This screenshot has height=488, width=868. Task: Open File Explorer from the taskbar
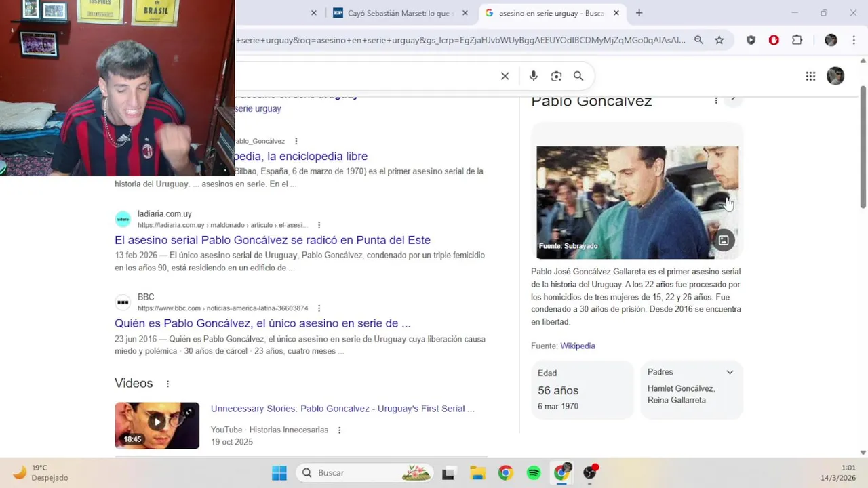point(477,473)
